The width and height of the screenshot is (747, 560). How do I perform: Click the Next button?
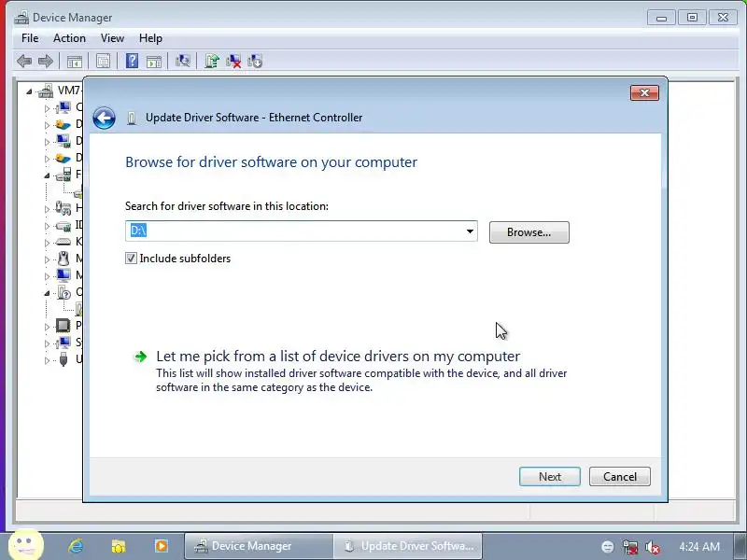(550, 477)
